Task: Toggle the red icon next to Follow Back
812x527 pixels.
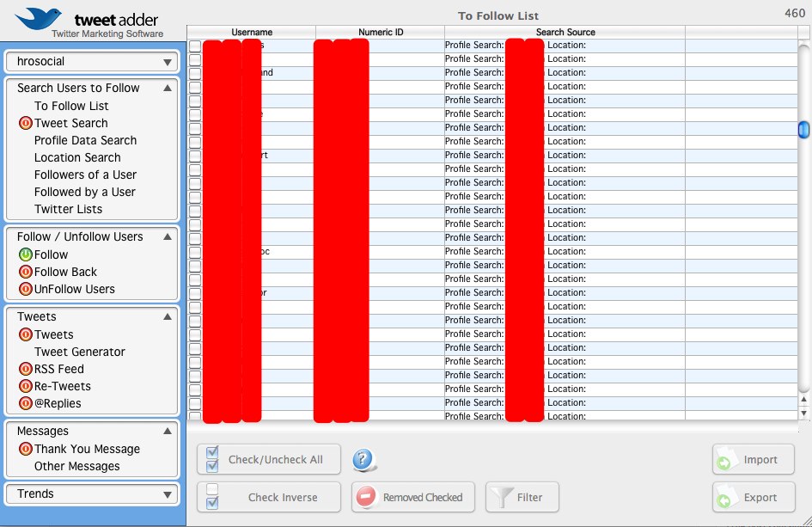Action: pyautogui.click(x=26, y=272)
